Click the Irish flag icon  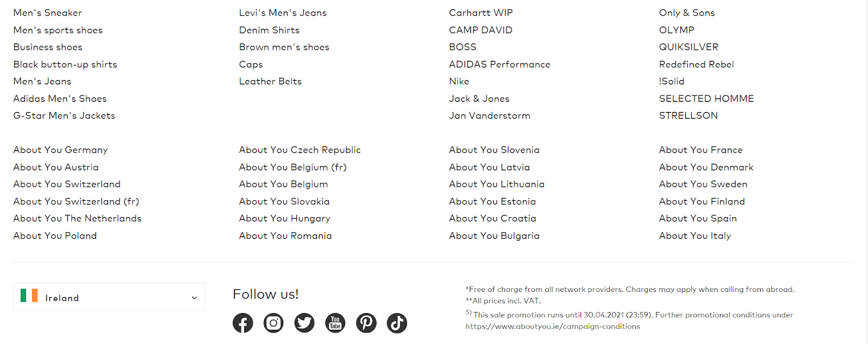[x=29, y=295]
